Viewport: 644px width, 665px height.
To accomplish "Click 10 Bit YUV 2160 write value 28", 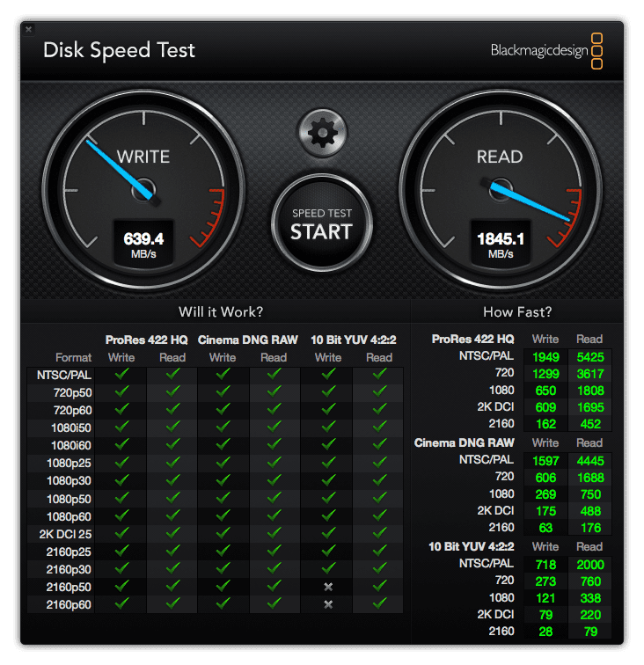I will pyautogui.click(x=545, y=632).
